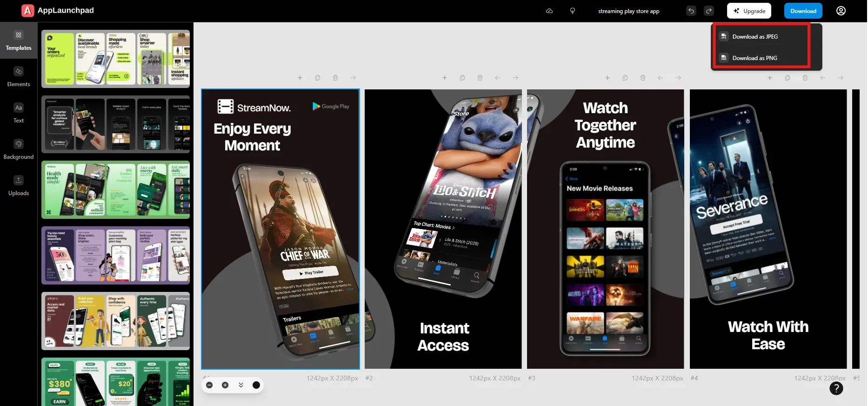
Task: Zoom in using the plus button
Action: (225, 385)
